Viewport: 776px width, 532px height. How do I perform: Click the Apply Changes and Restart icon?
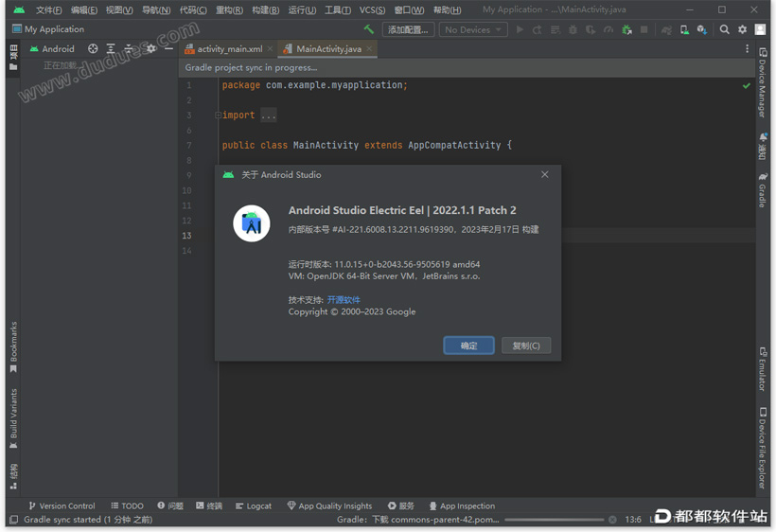pos(537,29)
